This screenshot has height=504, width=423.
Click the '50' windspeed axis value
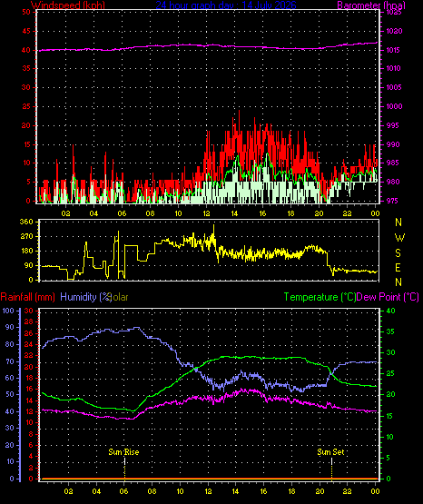(x=26, y=12)
